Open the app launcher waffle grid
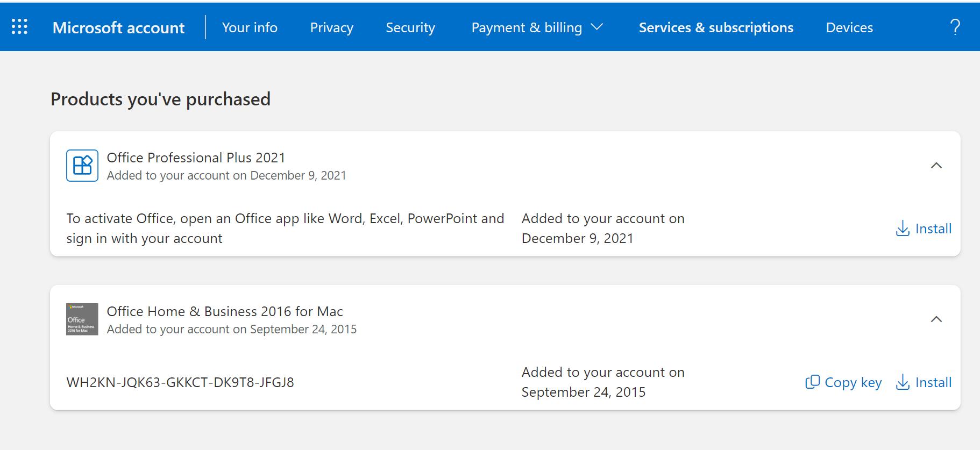The width and height of the screenshot is (980, 450). pos(20,27)
